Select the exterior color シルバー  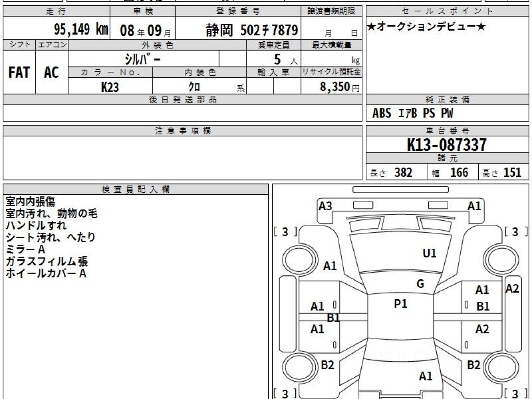pos(142,59)
